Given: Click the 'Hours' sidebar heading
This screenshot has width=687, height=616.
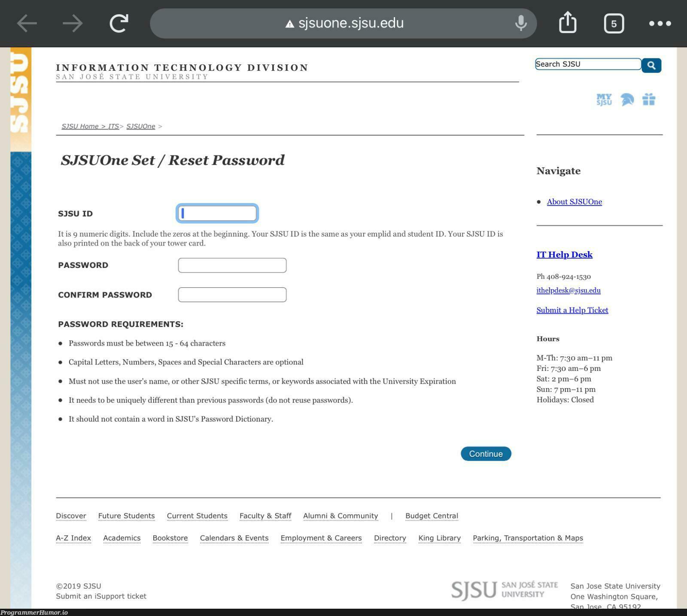Looking at the screenshot, I should click(x=548, y=339).
